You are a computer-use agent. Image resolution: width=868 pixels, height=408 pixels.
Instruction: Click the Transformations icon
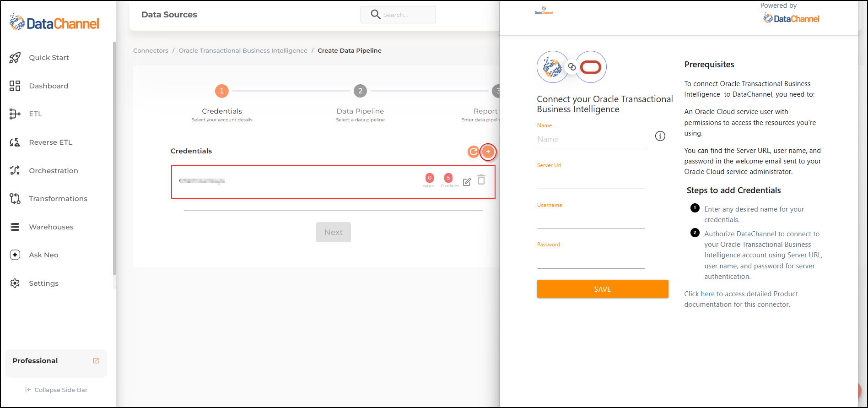15,199
